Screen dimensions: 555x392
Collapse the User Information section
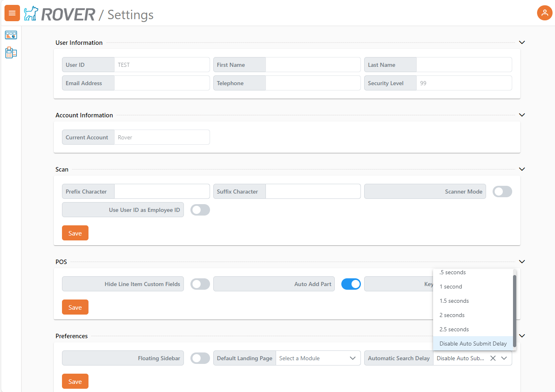[x=522, y=42]
